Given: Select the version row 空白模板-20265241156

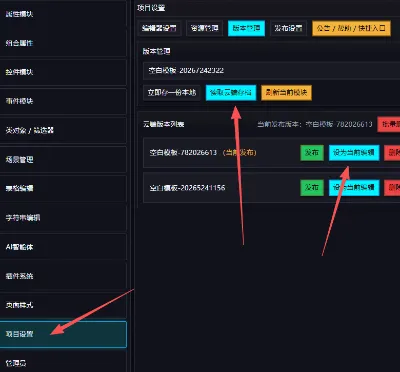Looking at the screenshot, I should pyautogui.click(x=271, y=188).
